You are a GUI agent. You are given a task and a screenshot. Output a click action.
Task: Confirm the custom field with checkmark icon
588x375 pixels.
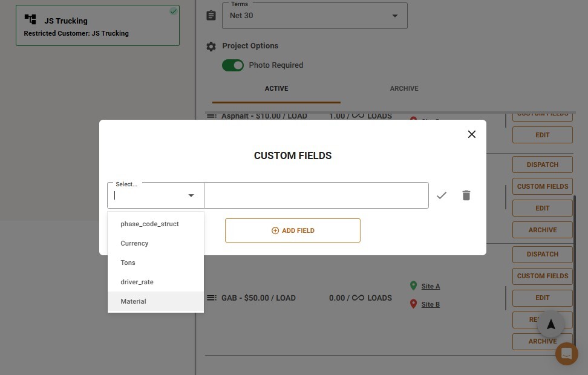[442, 195]
